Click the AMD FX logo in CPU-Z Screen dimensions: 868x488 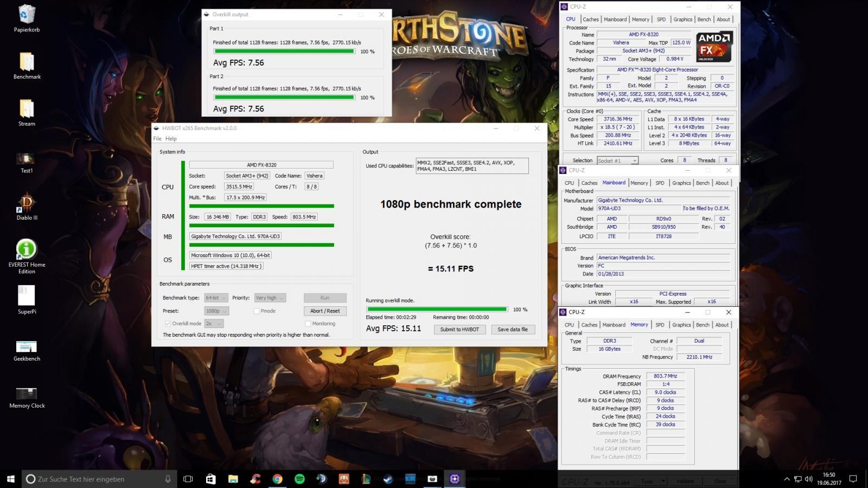tap(714, 46)
